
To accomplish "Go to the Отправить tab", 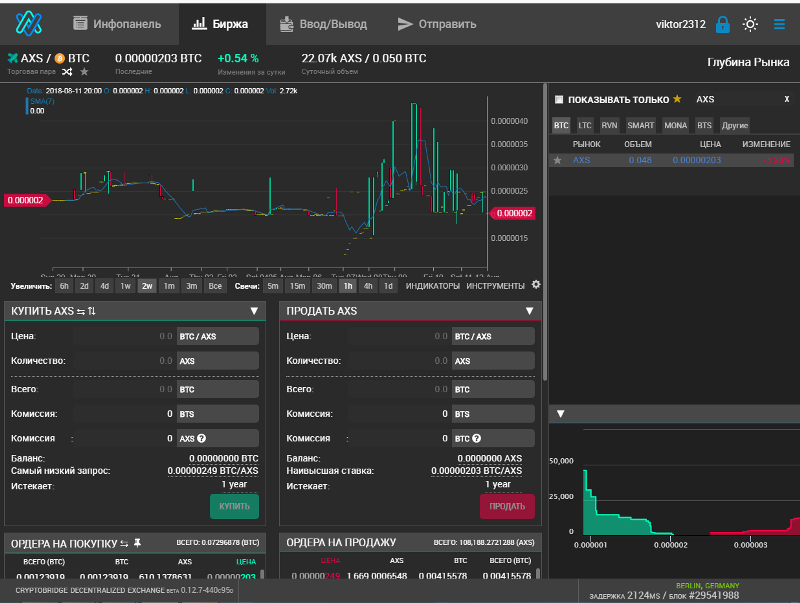I will pos(437,24).
